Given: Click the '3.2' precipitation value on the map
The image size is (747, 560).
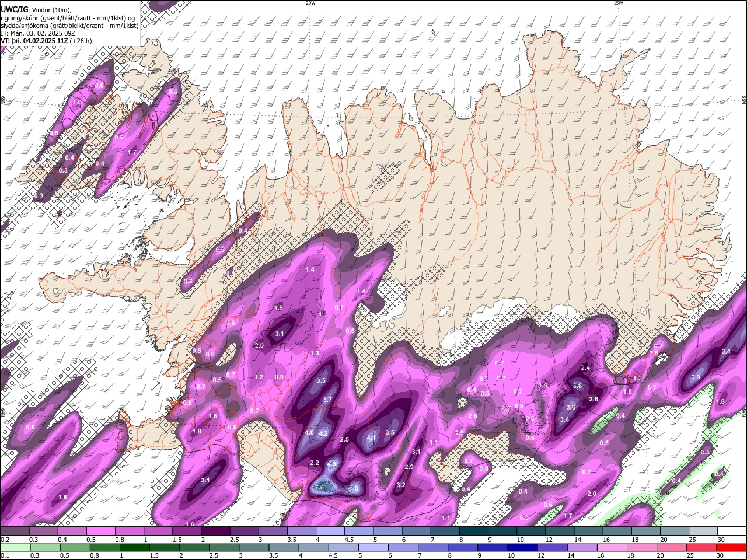Looking at the screenshot, I should click(x=401, y=485).
